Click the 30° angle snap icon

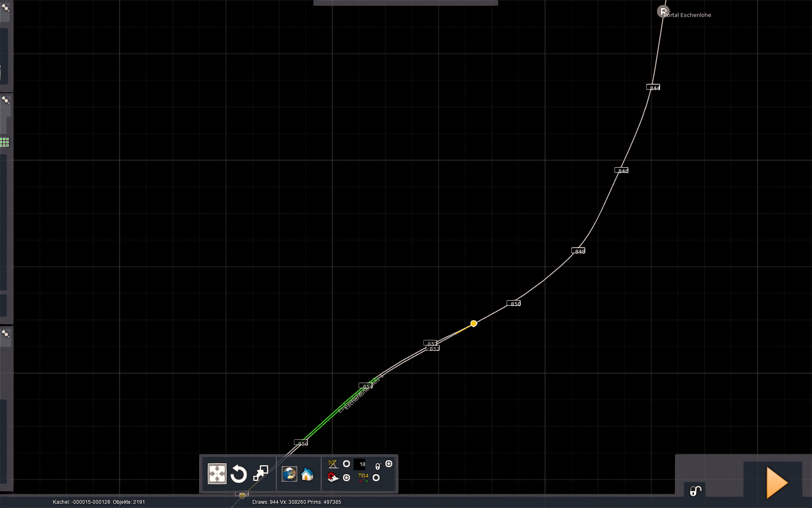click(332, 464)
